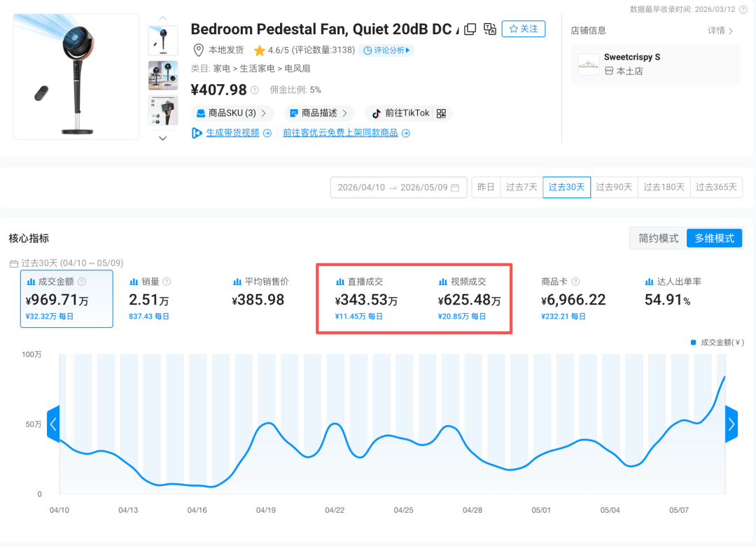Viewport: 756px width, 547px height.
Task: Select the 过去7天 time range tab
Action: click(521, 187)
